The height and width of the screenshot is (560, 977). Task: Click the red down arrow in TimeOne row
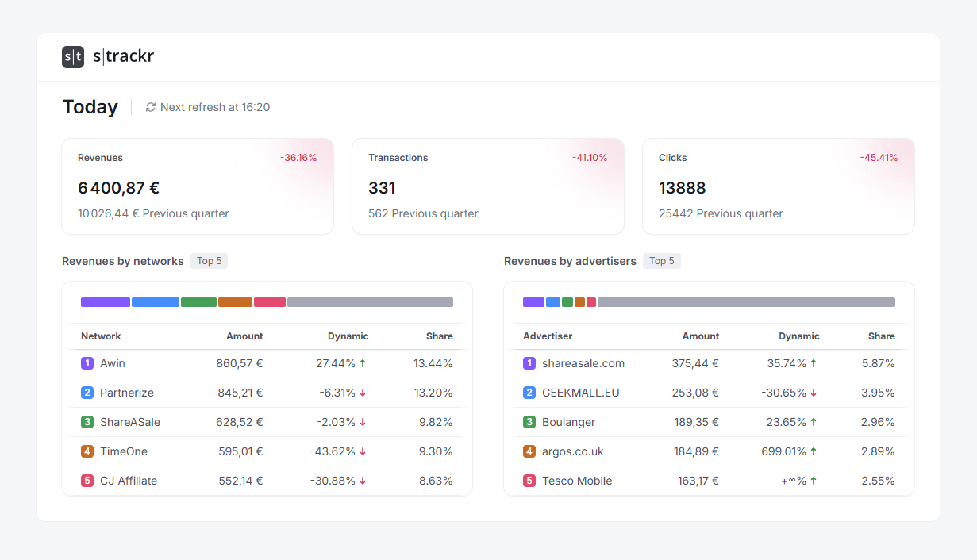pyautogui.click(x=363, y=451)
